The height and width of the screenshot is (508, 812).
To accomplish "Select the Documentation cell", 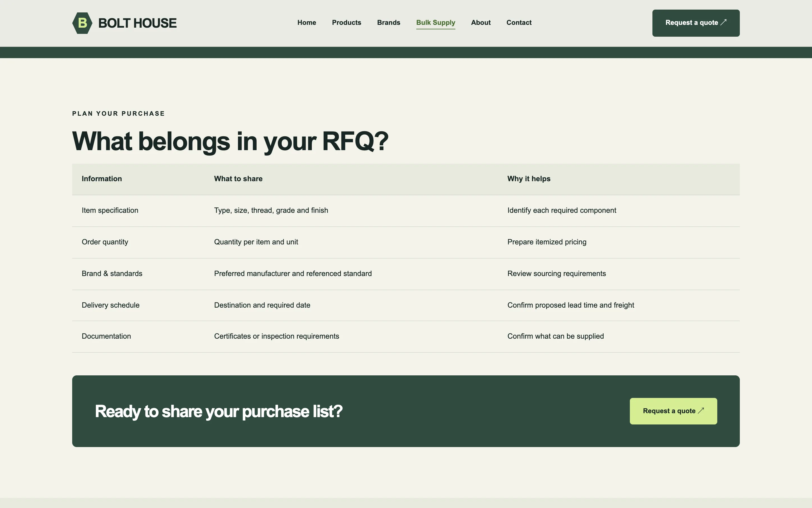I will (x=106, y=336).
